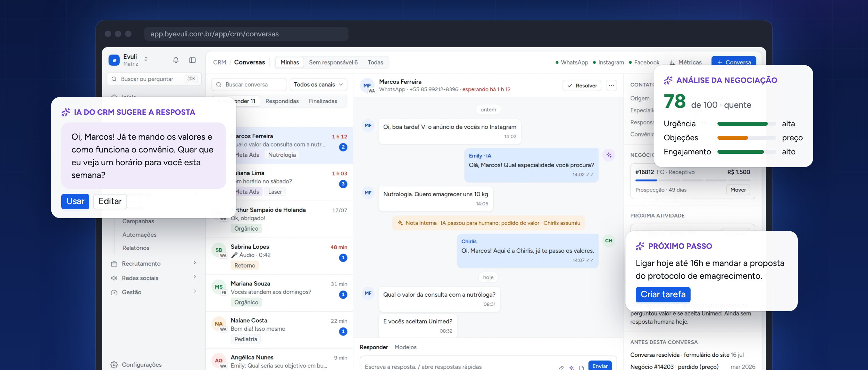Click Mover on deal #16812
This screenshot has width=868, height=370.
[738, 190]
